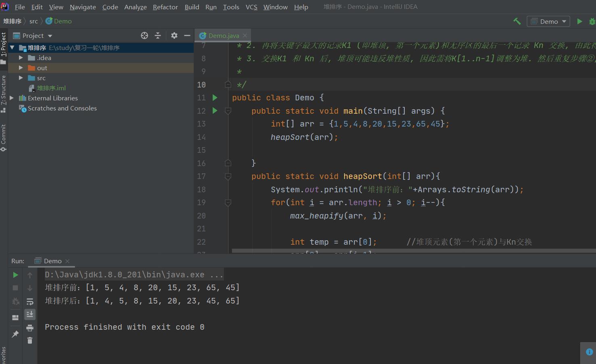
Task: Click the info notification icon bottom right
Action: click(589, 352)
